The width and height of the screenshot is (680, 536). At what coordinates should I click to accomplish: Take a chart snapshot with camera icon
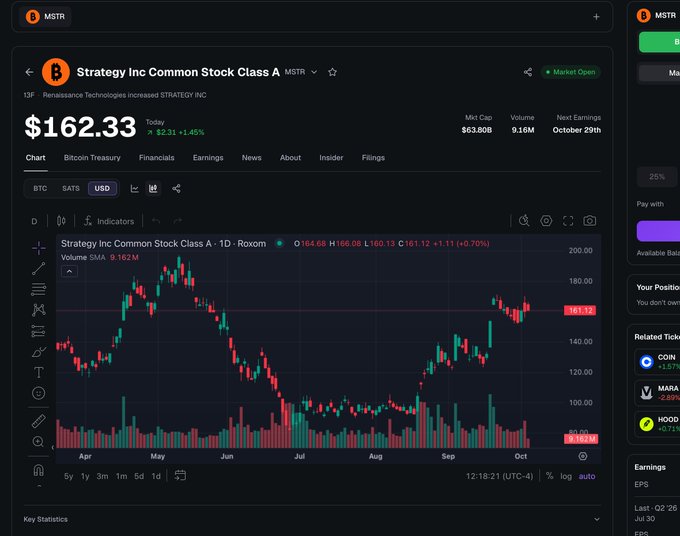tap(589, 221)
